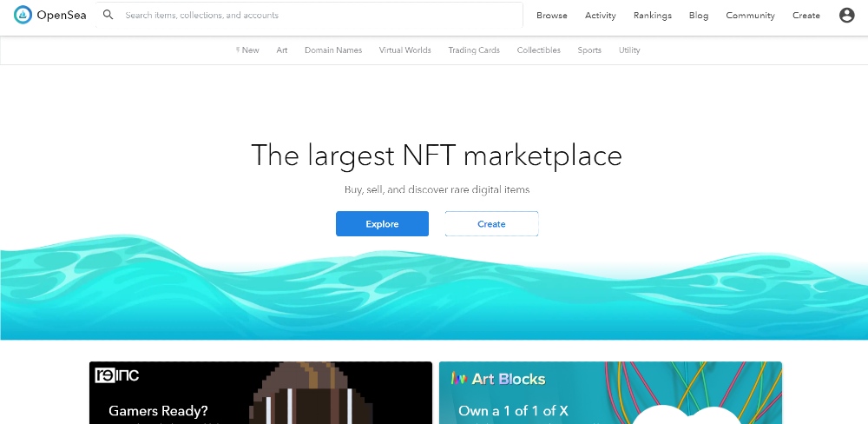Open the Collectibles category

(539, 50)
